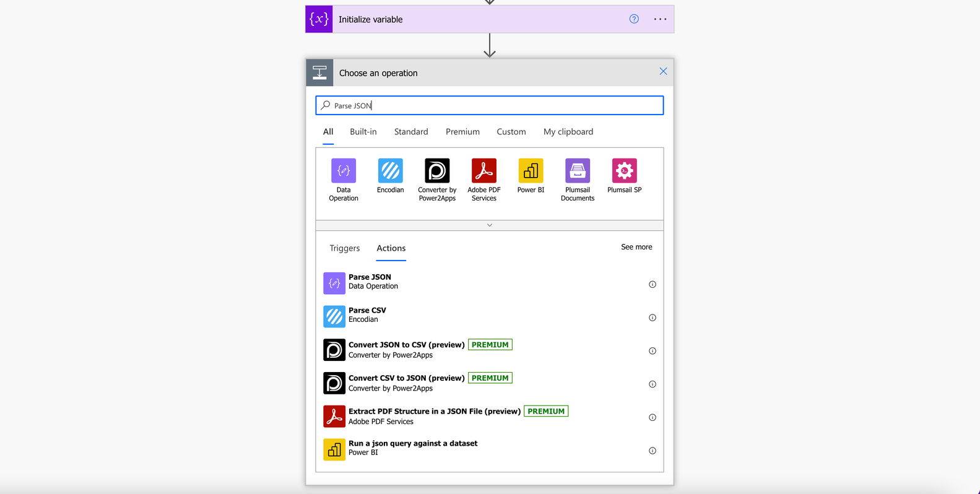Show info for Convert CSV to JSON
Viewport: 980px width, 494px height.
(653, 384)
